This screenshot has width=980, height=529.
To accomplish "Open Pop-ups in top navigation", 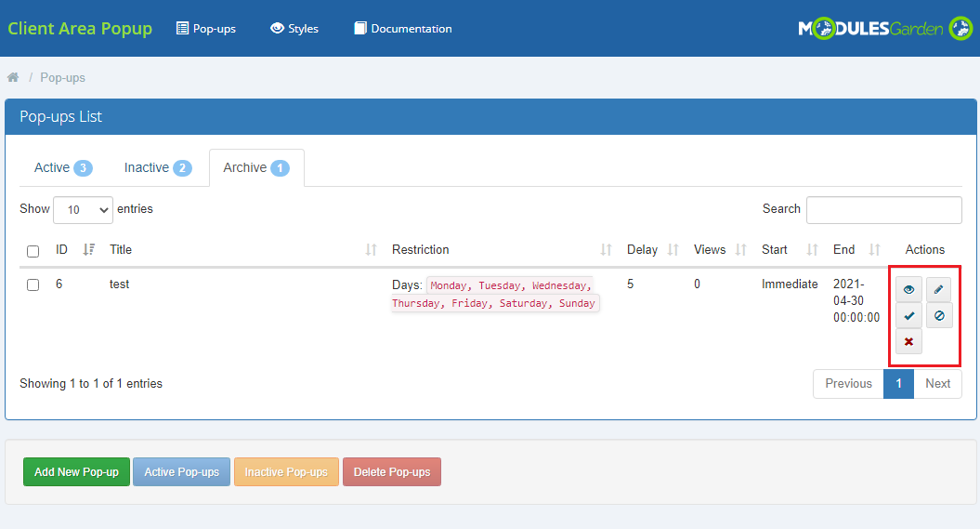I will [x=206, y=28].
